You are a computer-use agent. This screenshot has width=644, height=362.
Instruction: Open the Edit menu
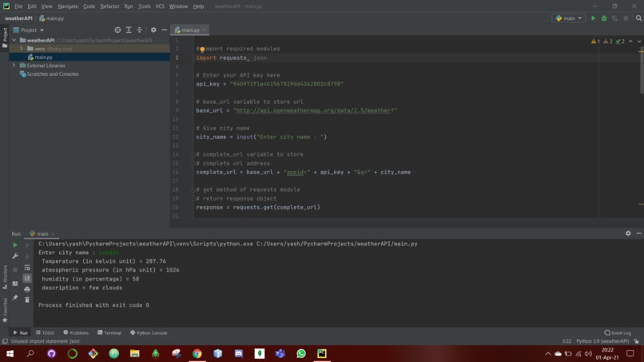point(32,6)
